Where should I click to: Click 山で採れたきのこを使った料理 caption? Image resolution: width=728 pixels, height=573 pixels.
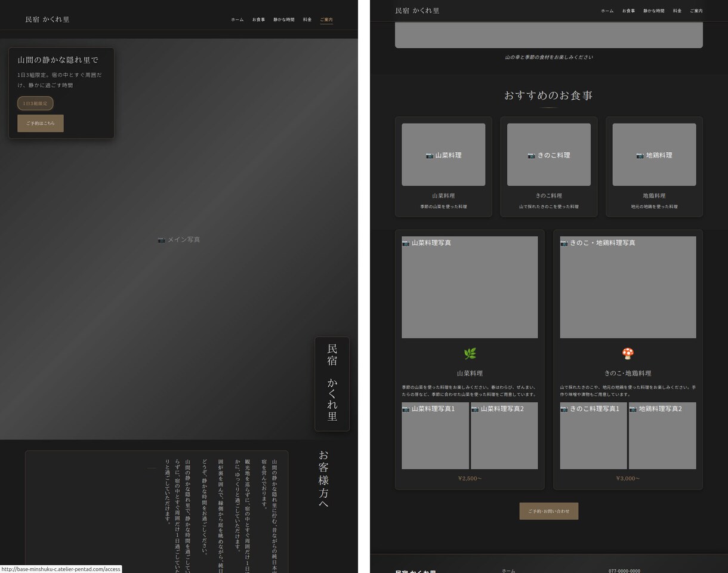(x=549, y=207)
